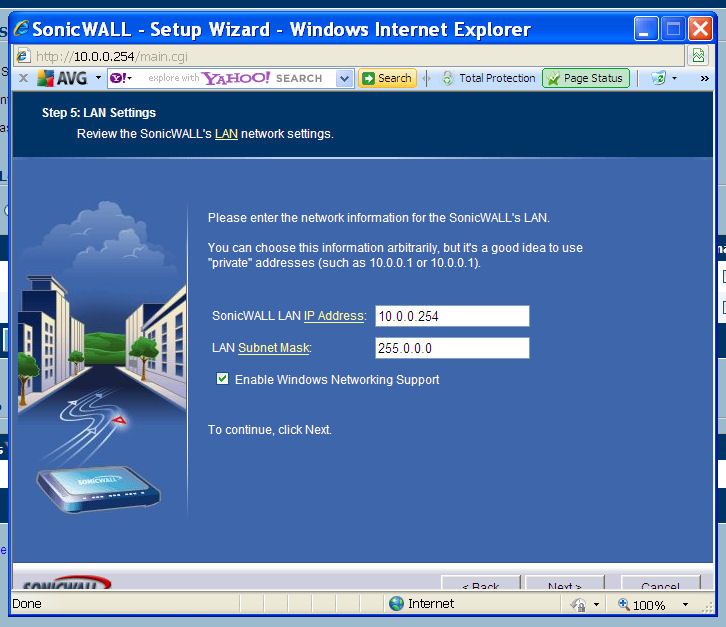Image resolution: width=726 pixels, height=627 pixels.
Task: Click the 'To continue, click Next.' text
Action: pyautogui.click(x=269, y=430)
